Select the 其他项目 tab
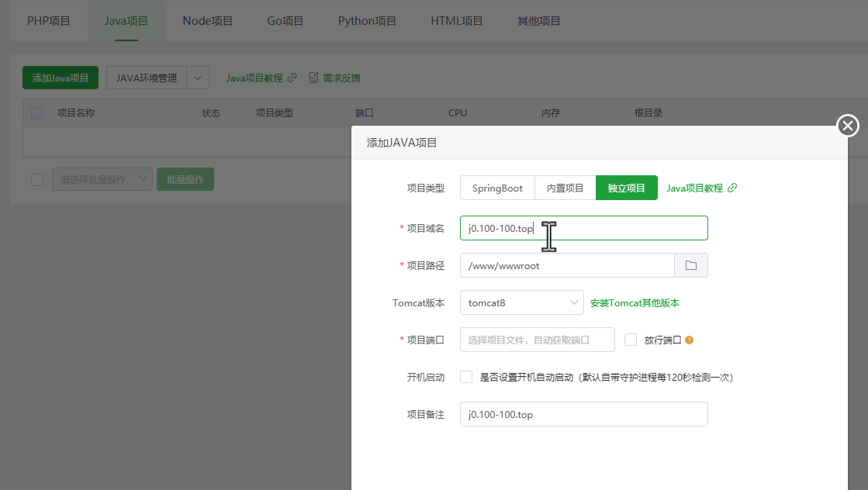 [x=538, y=21]
